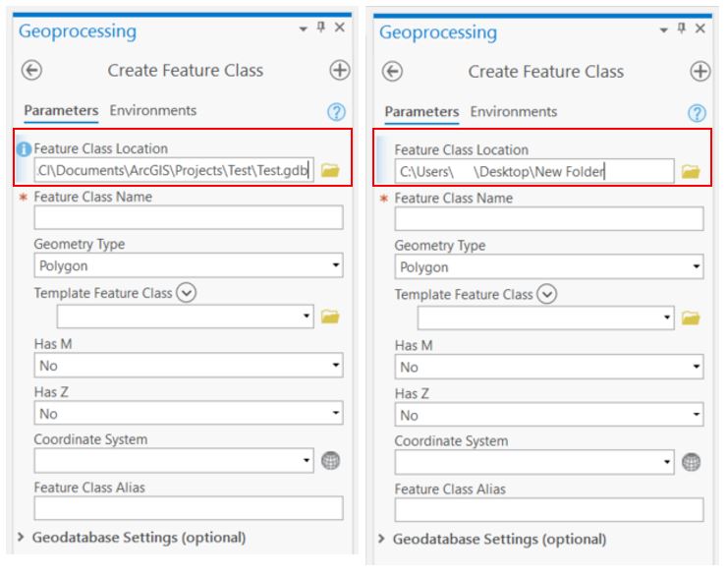Browse folder next to the New Folder location field
This screenshot has width=728, height=576.
[691, 172]
